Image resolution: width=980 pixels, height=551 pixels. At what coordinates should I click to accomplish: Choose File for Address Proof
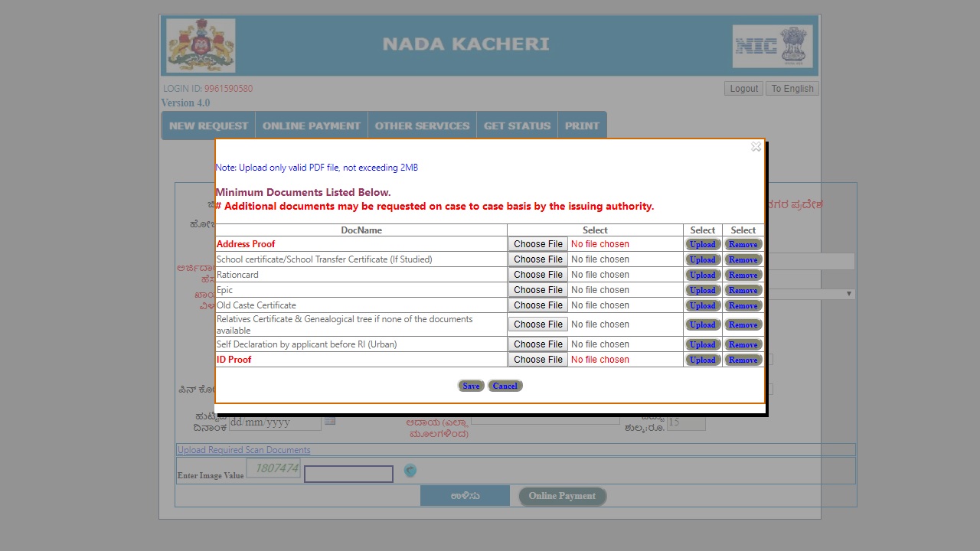[537, 243]
